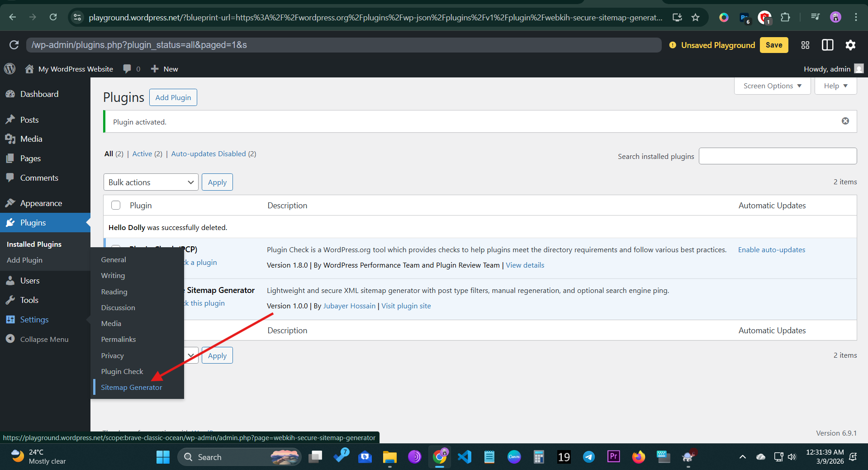Screen dimensions: 868x470
Task: Expand the Help dropdown tab
Action: pos(835,86)
